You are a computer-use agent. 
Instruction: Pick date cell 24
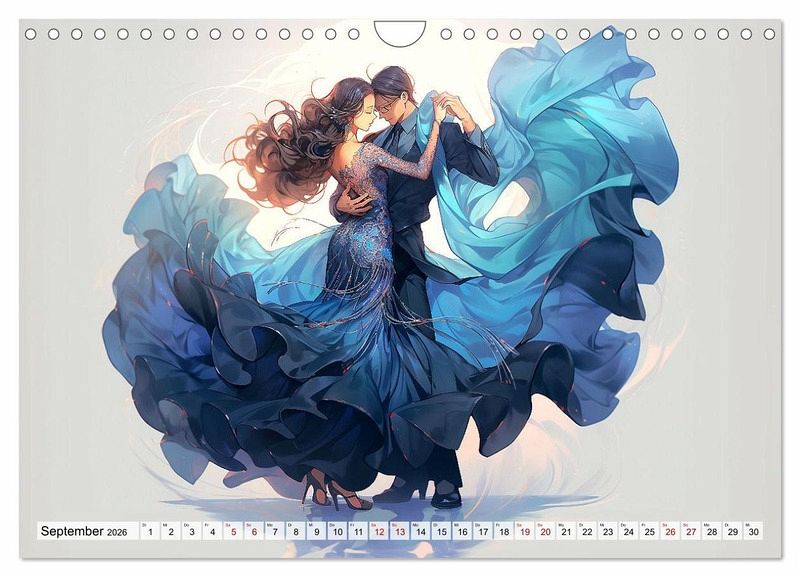629,531
